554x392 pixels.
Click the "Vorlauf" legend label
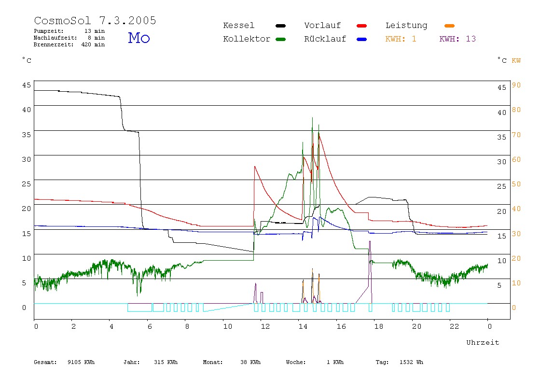(322, 26)
